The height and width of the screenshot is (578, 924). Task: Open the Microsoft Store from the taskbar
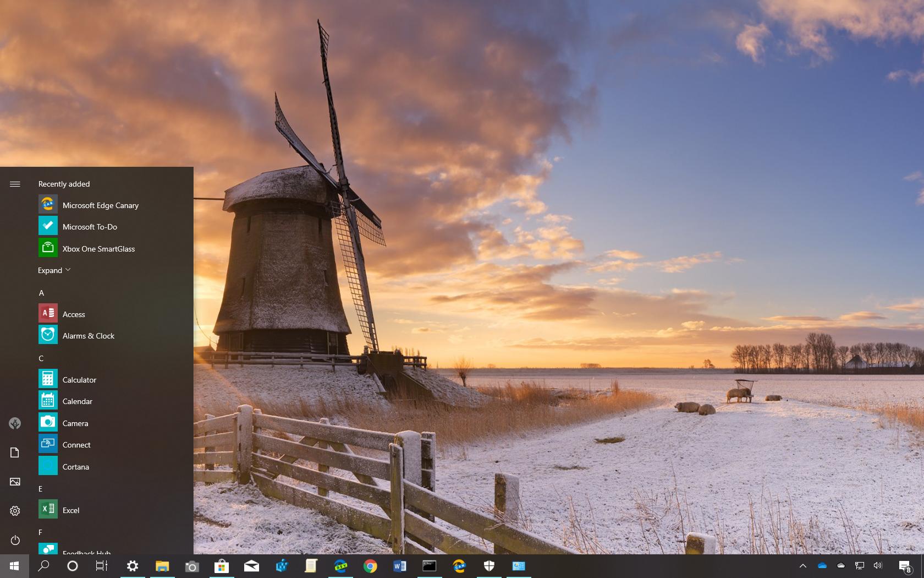[x=221, y=566]
